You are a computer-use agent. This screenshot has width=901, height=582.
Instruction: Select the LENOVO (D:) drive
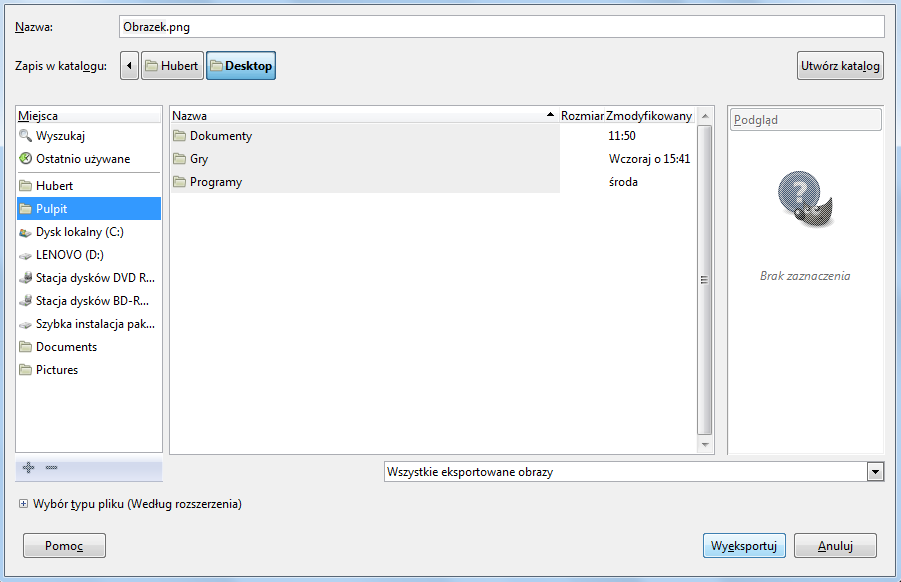(69, 254)
